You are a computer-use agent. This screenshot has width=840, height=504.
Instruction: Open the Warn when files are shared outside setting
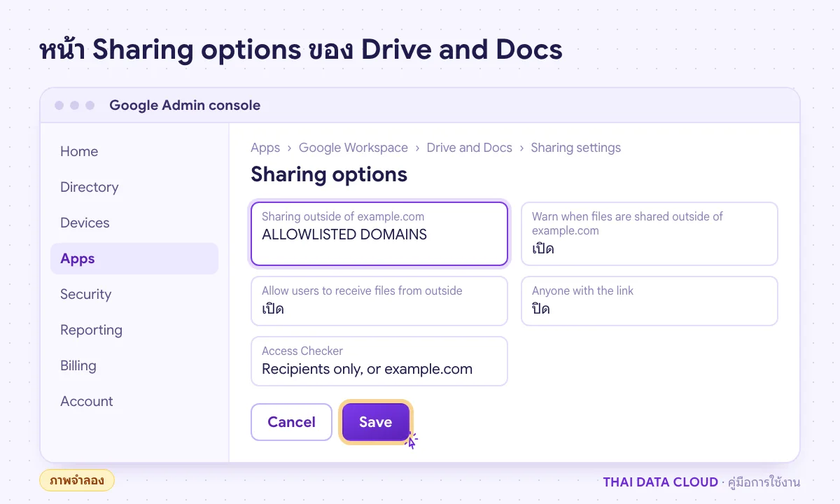click(650, 234)
